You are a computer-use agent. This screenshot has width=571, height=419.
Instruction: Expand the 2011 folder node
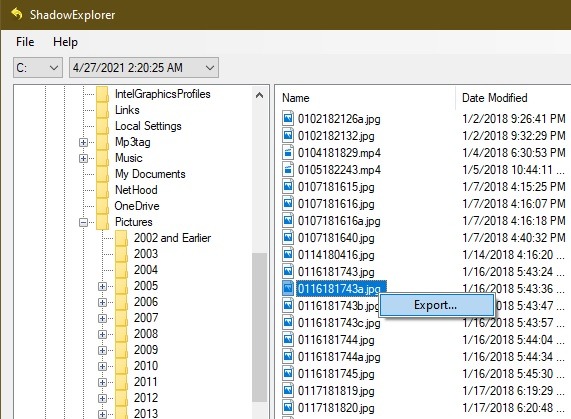coord(102,382)
